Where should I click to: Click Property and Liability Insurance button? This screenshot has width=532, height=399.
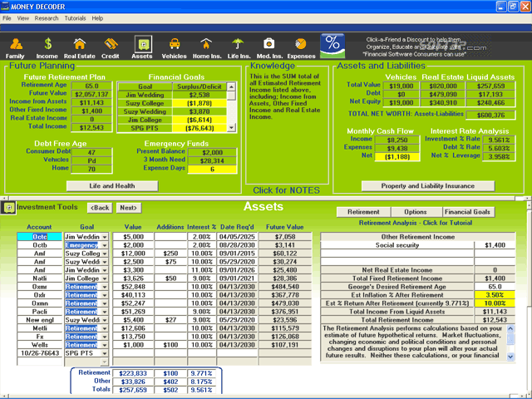pyautogui.click(x=428, y=186)
